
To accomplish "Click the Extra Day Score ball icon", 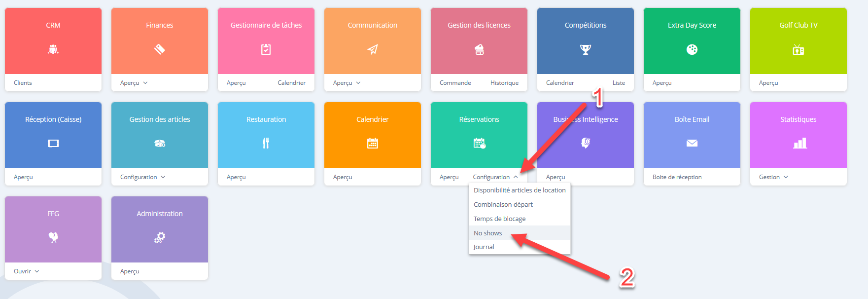I will 692,49.
